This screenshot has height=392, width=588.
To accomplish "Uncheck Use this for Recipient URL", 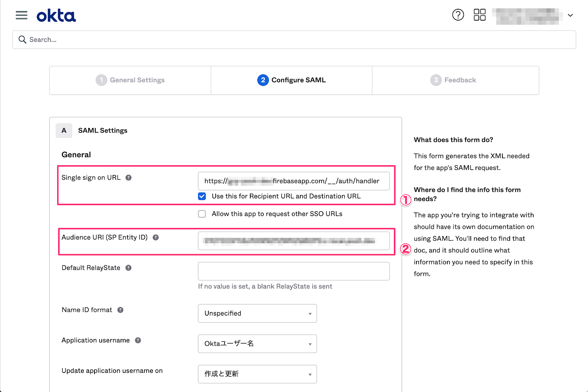I will tap(202, 196).
